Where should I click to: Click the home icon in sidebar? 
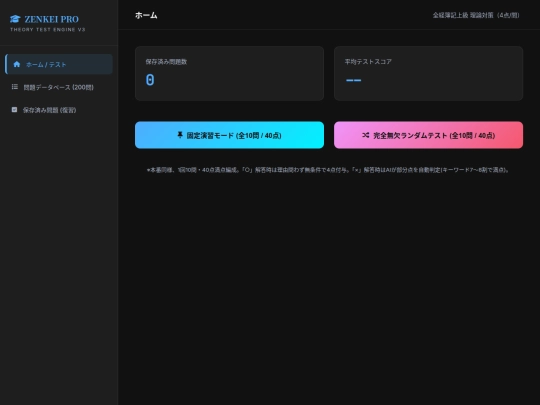tap(17, 64)
